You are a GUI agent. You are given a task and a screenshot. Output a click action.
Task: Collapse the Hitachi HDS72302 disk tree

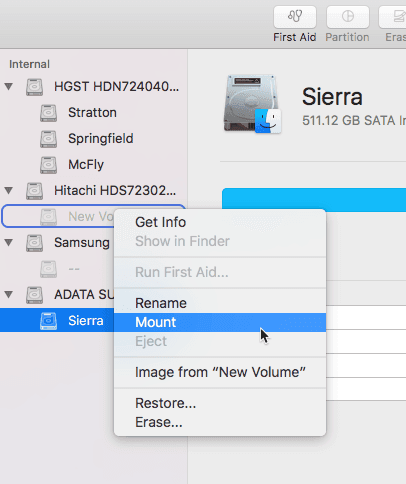coord(9,191)
